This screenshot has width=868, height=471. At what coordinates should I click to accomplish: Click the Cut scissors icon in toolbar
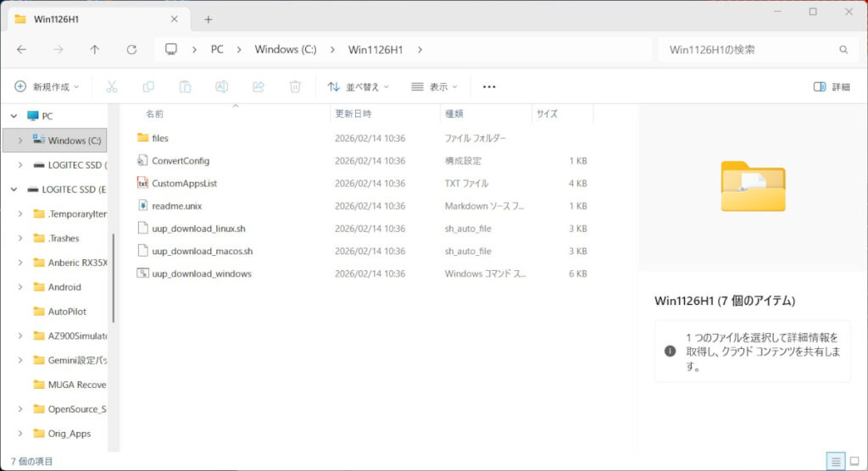(x=112, y=86)
